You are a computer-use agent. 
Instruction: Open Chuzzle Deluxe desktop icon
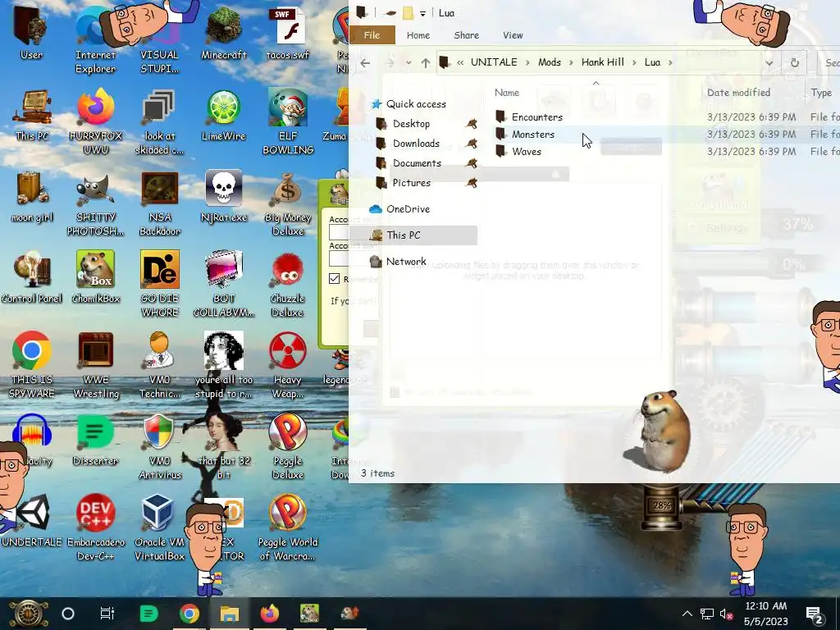pos(288,285)
